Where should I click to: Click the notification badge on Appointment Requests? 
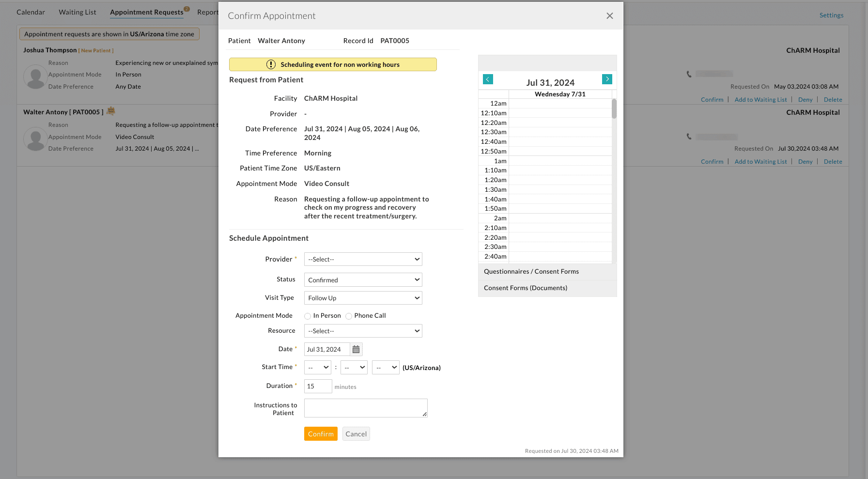pyautogui.click(x=186, y=8)
